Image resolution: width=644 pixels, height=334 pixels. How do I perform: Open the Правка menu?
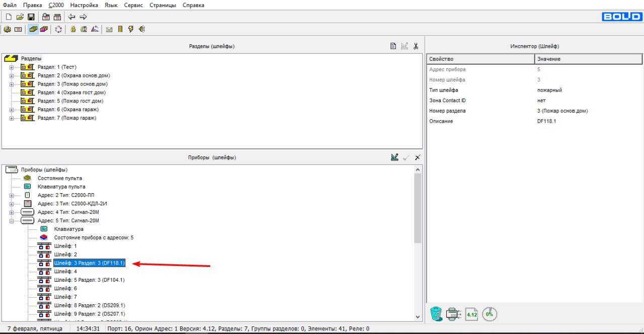tap(33, 5)
